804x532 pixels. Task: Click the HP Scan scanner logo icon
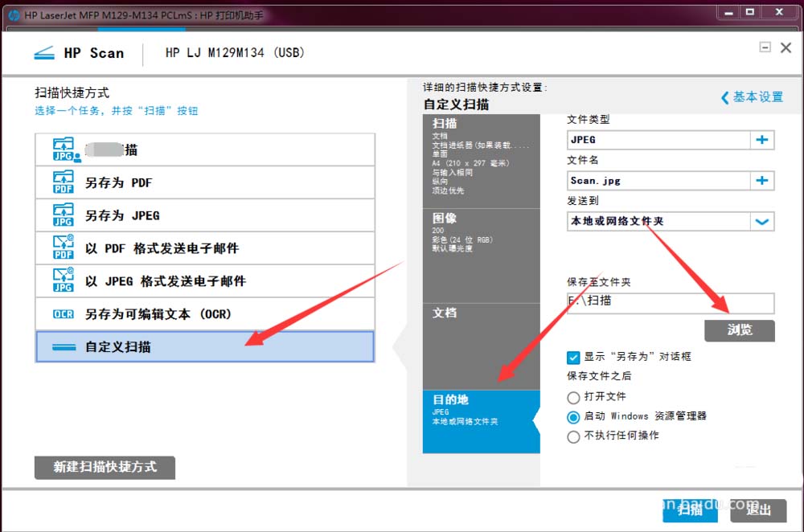[44, 53]
